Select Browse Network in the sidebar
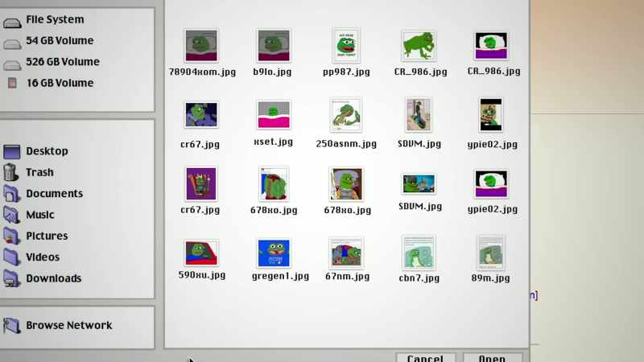 click(x=57, y=326)
